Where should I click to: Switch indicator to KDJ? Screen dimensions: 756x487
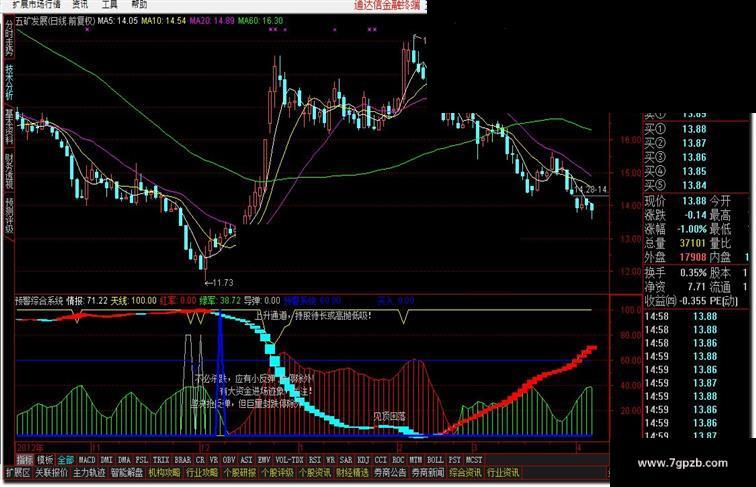363,460
